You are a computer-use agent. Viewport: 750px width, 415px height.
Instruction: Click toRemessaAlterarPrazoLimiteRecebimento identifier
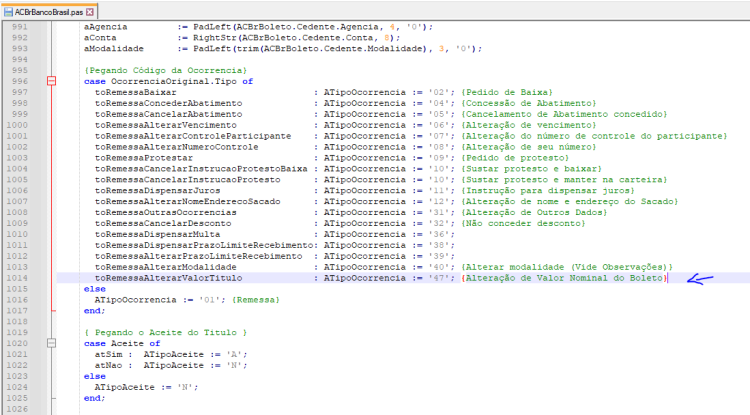click(x=199, y=256)
